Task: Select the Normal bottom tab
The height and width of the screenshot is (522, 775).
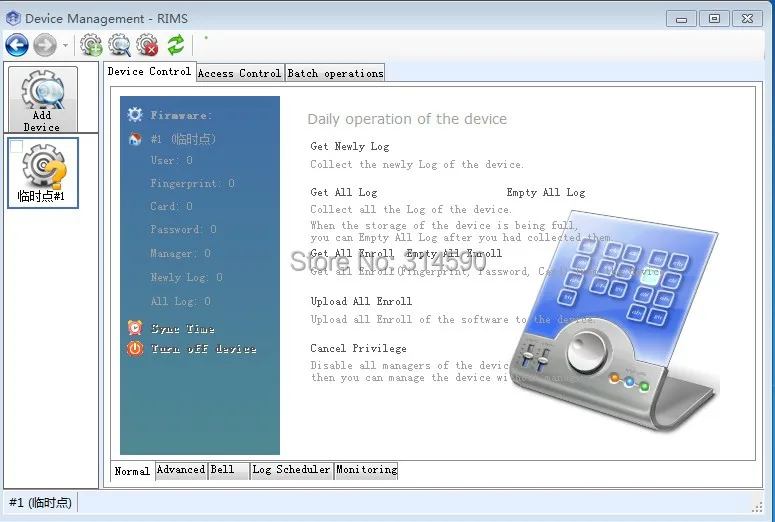Action: pos(132,472)
